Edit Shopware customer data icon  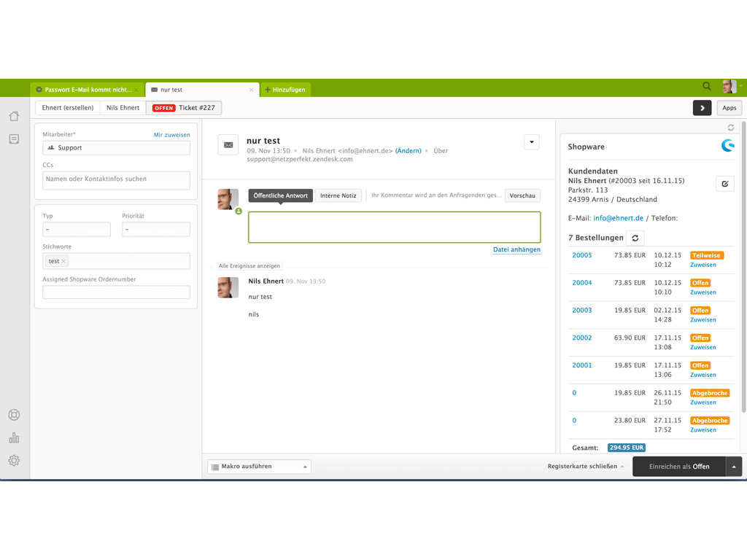pyautogui.click(x=724, y=184)
